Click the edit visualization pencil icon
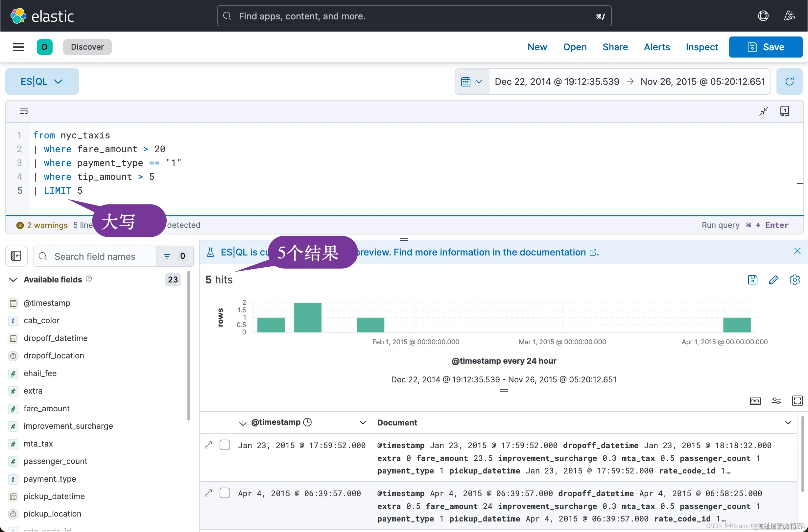Viewport: 808px width, 532px height. [x=773, y=280]
